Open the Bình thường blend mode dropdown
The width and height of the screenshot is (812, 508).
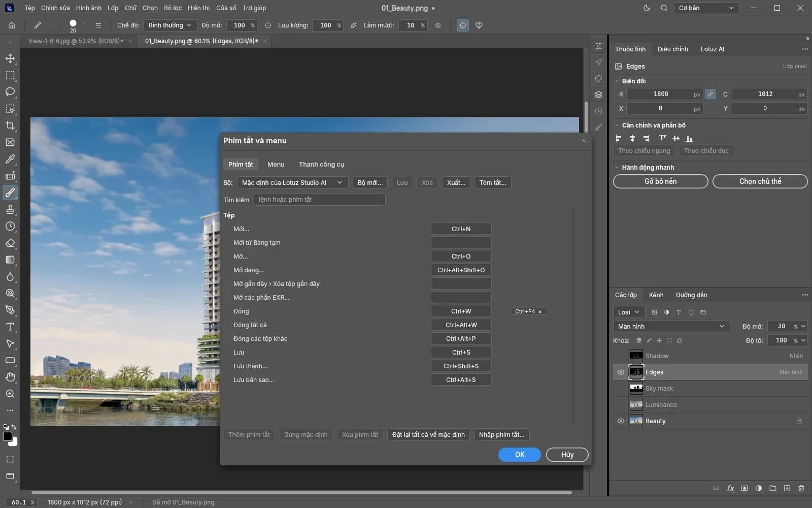click(170, 25)
